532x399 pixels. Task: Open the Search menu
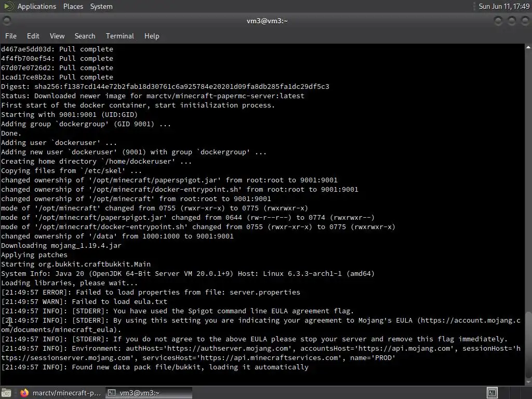point(85,36)
